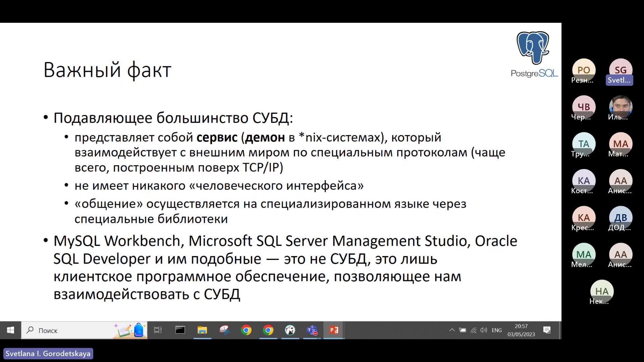Select the KA participant avatar Кост...

[x=584, y=181]
